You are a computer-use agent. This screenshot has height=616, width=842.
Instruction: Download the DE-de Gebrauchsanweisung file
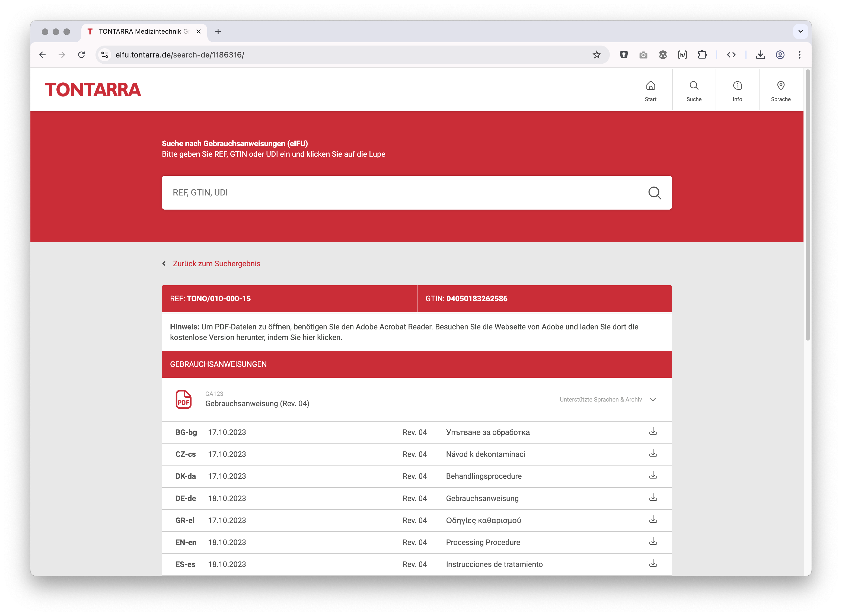pyautogui.click(x=653, y=498)
